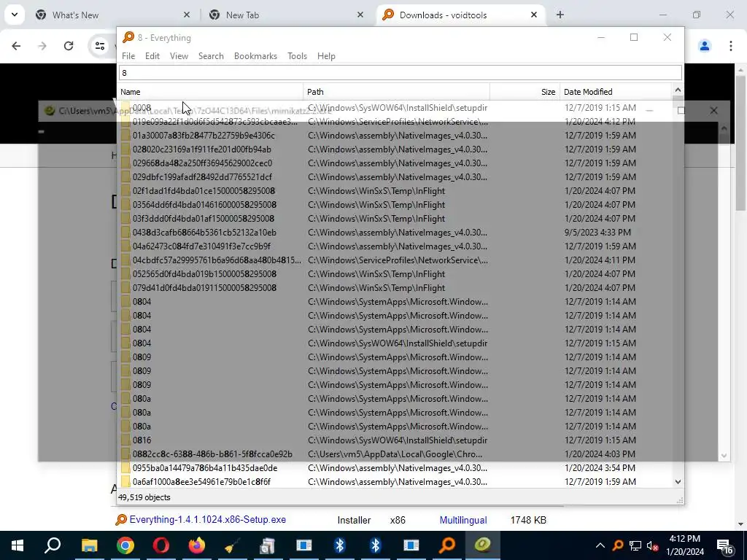Click the Everything-1.4.1.1024.x86-Setup.exe download link
747x560 pixels.
[207, 519]
